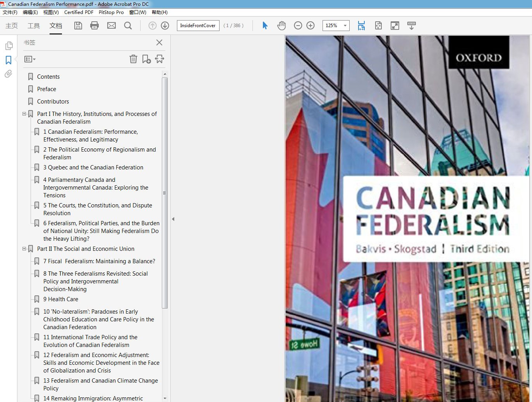
Task: Open 12 Federalism and Economic Adjustment bookmark
Action: pos(101,363)
